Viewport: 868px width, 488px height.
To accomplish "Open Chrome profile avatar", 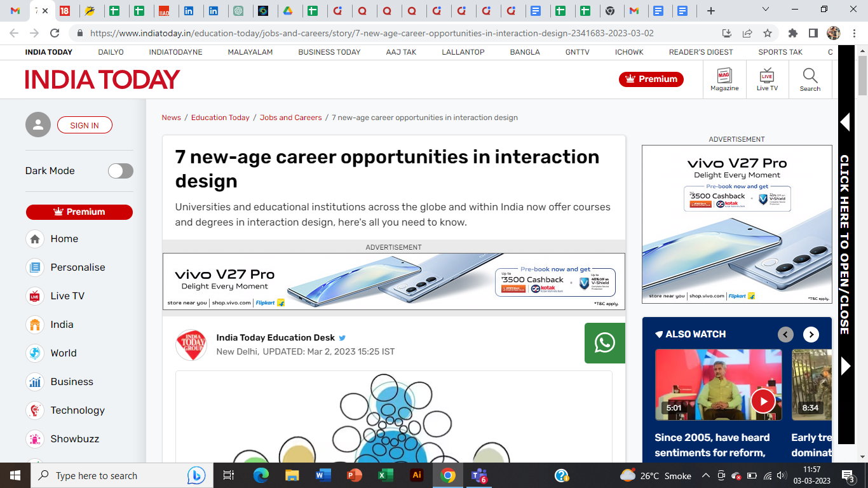I will [x=834, y=33].
